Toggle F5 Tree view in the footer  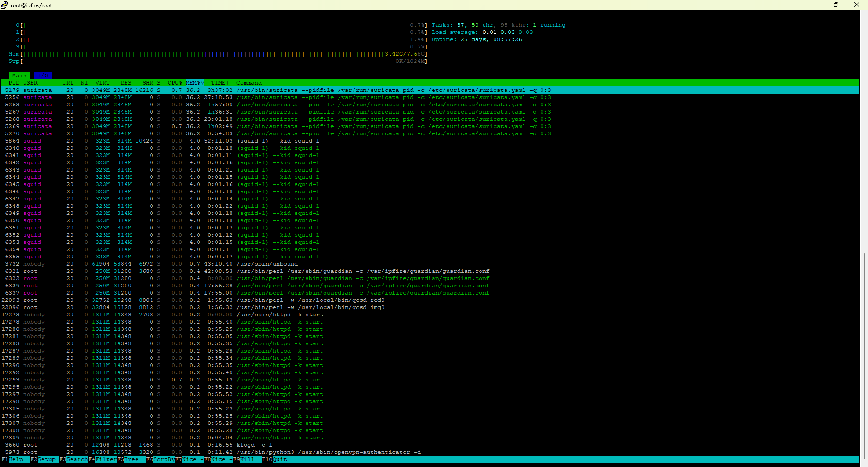click(x=132, y=459)
